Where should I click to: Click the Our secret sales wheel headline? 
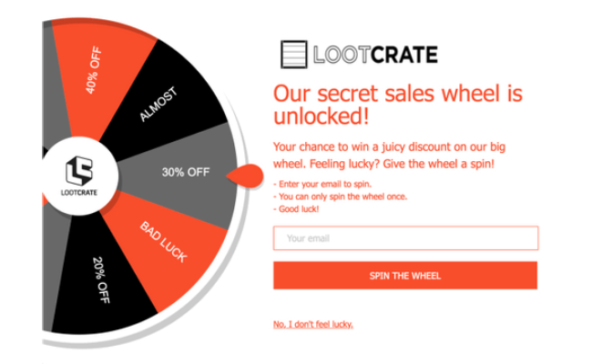pos(398,105)
